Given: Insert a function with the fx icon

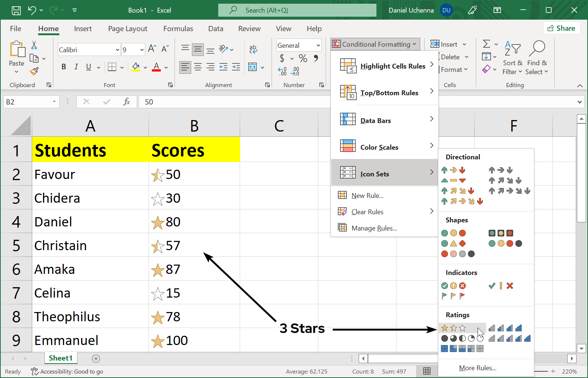Looking at the screenshot, I should (126, 102).
